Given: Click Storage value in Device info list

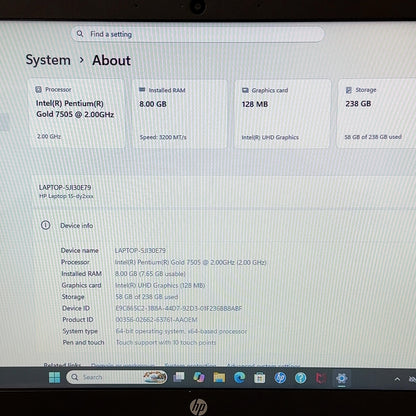Looking at the screenshot, I should point(147,297).
